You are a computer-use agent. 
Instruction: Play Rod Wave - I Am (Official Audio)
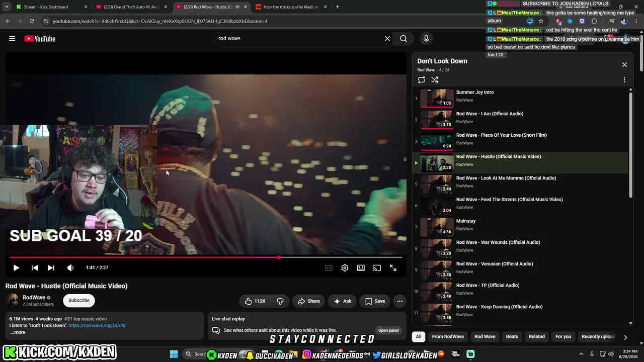(521, 120)
